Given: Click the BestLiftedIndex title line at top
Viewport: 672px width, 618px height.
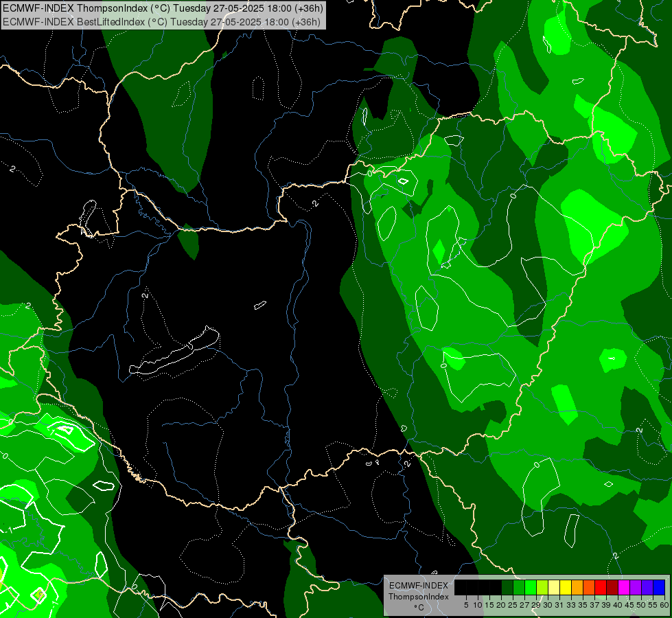Looking at the screenshot, I should 161,21.
